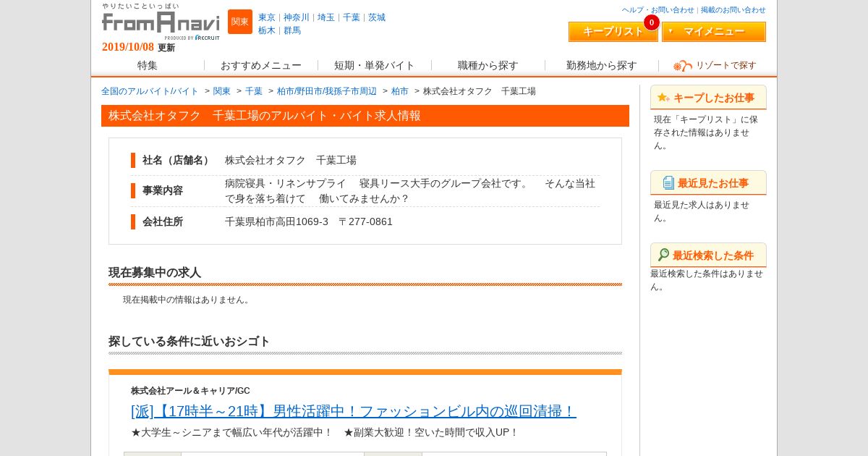Click the orange 関東 region badge
The height and width of the screenshot is (456, 868).
click(x=240, y=22)
